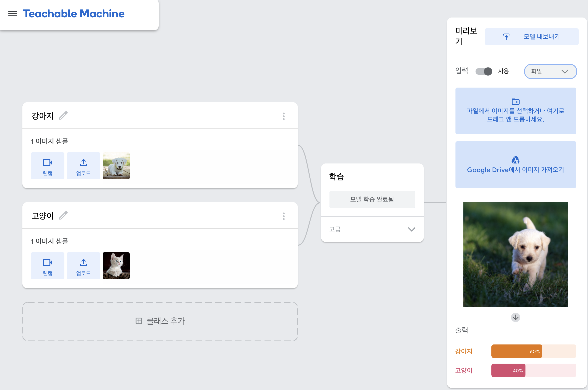Screen dimensions: 588x390
Task: Expand the 고급 advanced settings section
Action: tap(372, 229)
